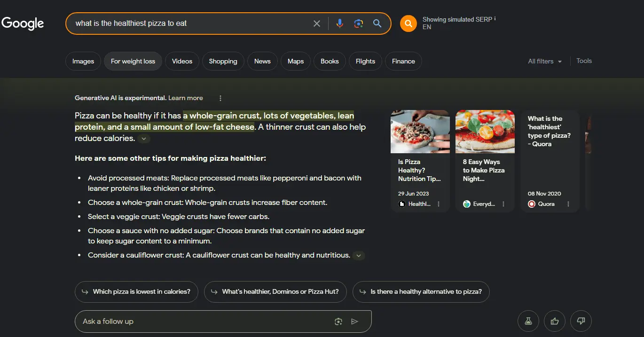Open the 'Is Pizza Healthy?' card thumbnail
644x337 pixels.
point(420,132)
